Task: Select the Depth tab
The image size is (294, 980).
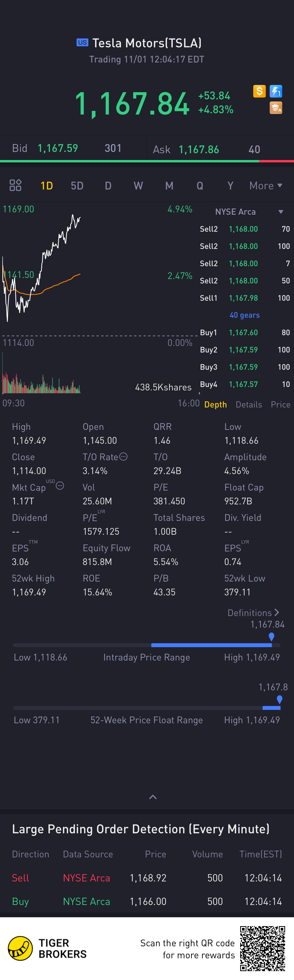Action: click(216, 404)
